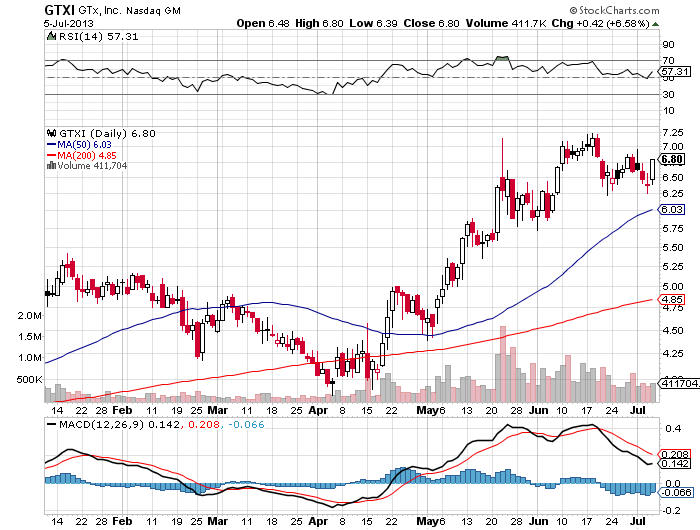Click 'Jul' on the MACD panel date axis
The image size is (700, 530).
[x=639, y=521]
